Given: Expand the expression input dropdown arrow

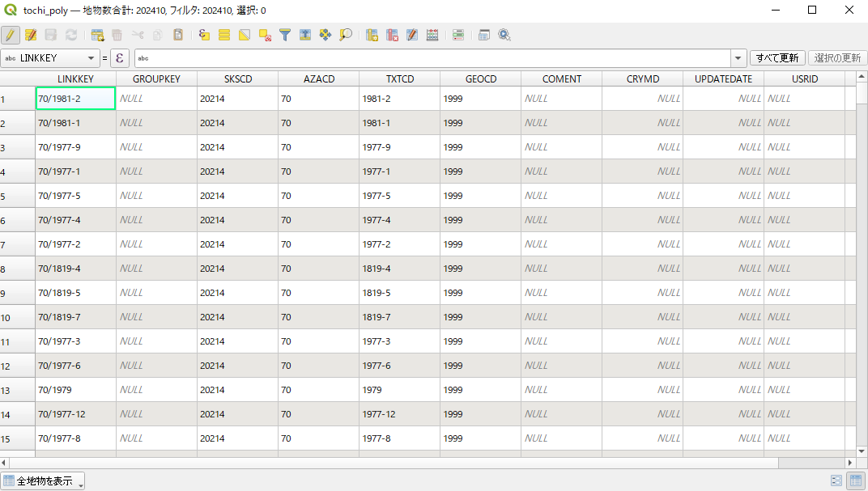Looking at the screenshot, I should coord(738,58).
